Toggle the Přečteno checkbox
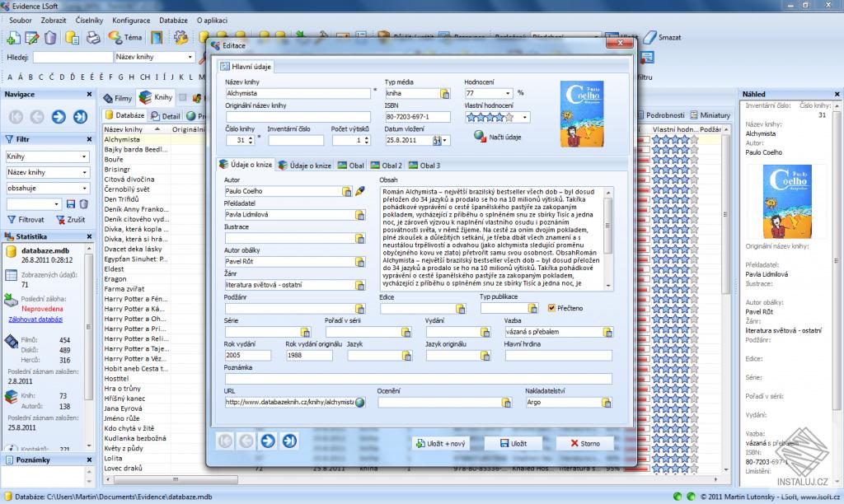The image size is (844, 504). (x=551, y=308)
